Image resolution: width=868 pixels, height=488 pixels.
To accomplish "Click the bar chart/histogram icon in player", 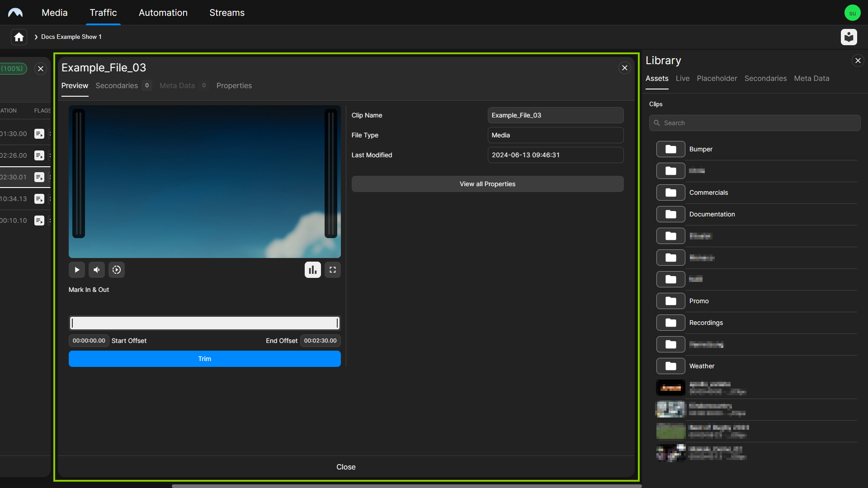I will [x=312, y=270].
